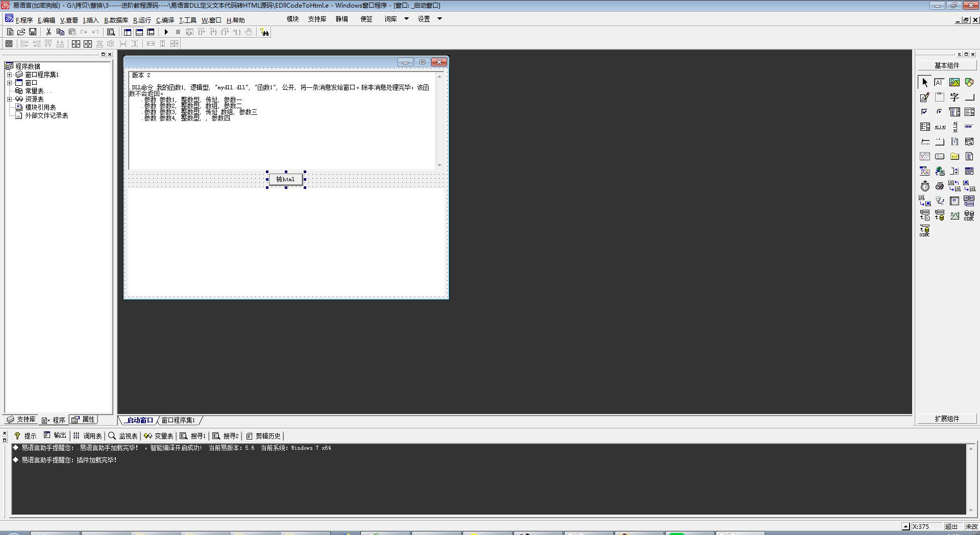The image size is (980, 535).
Task: Click the Save file toolbar icon
Action: pos(33,32)
